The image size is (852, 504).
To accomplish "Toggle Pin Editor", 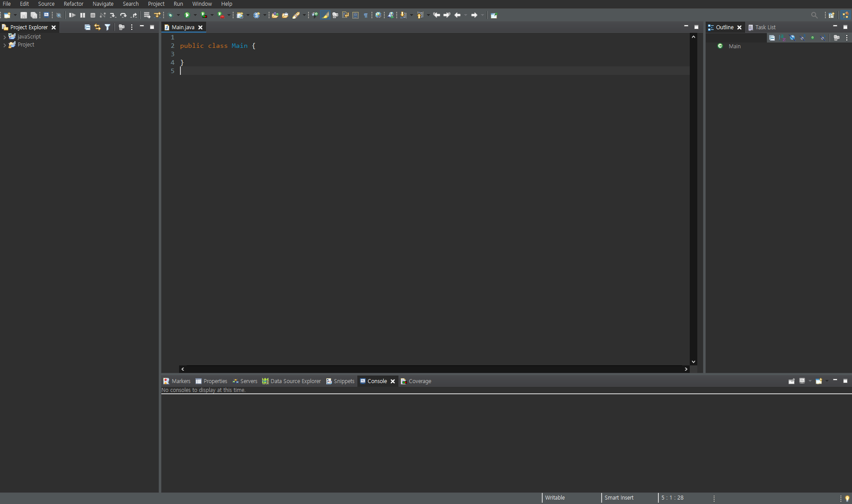I will coord(494,15).
